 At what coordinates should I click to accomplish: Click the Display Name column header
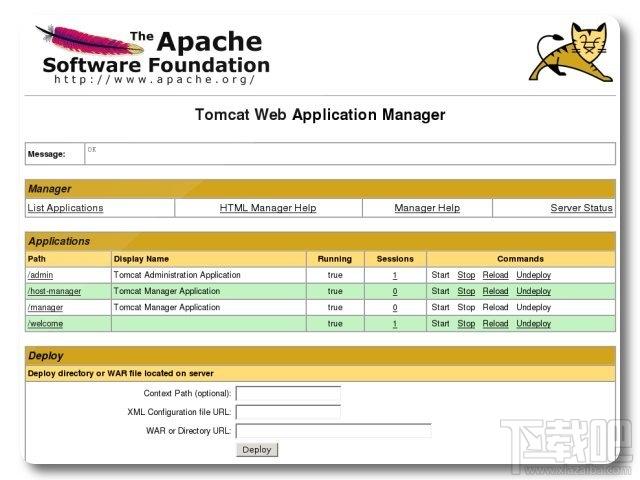pyautogui.click(x=141, y=259)
